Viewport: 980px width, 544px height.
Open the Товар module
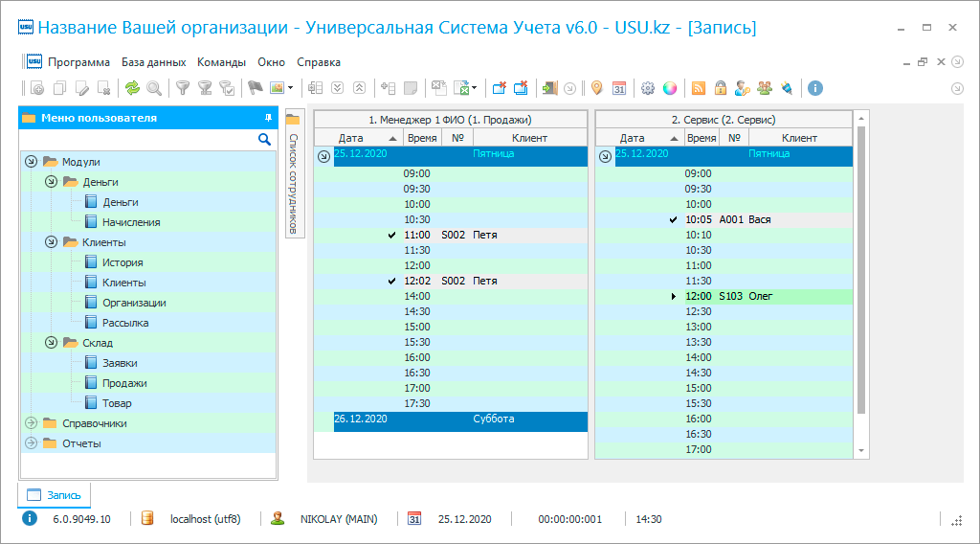pyautogui.click(x=117, y=403)
